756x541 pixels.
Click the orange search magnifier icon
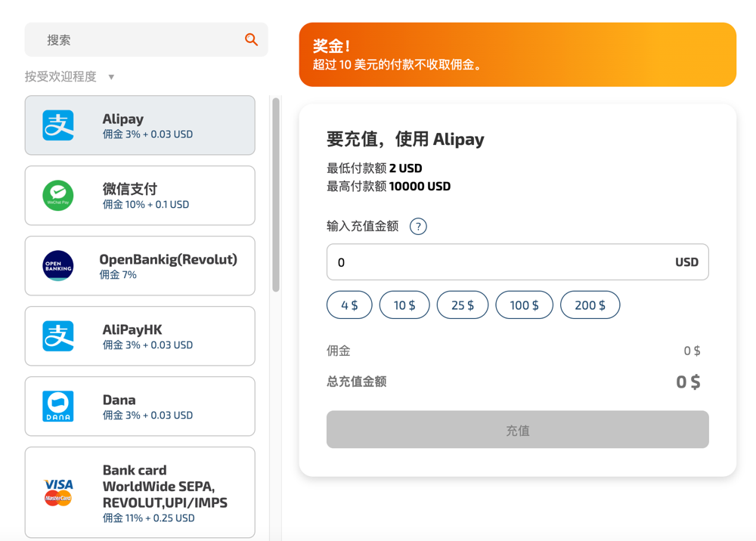click(x=251, y=39)
